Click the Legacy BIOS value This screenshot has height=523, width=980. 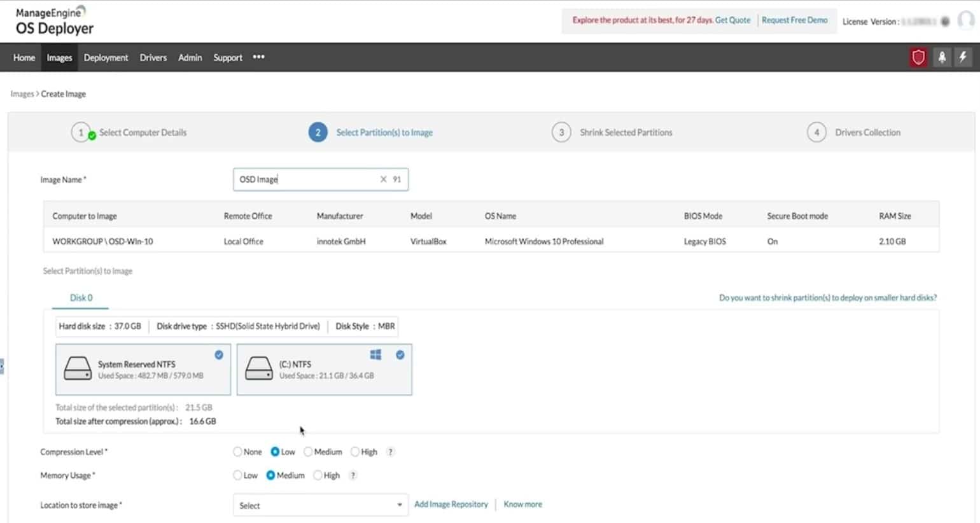coord(704,242)
